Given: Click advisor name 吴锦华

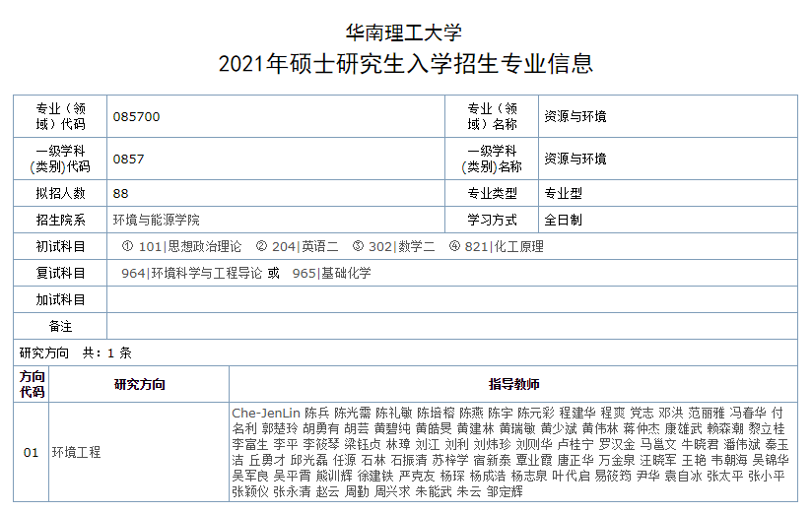Looking at the screenshot, I should click(x=771, y=460).
